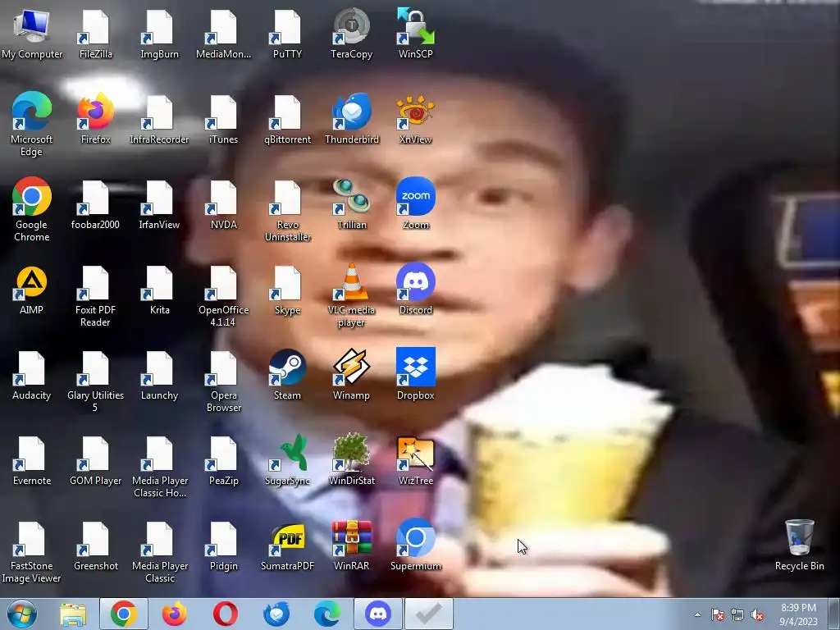Viewport: 840px width, 630px height.
Task: Click the checkmark app taskbar button
Action: click(428, 614)
